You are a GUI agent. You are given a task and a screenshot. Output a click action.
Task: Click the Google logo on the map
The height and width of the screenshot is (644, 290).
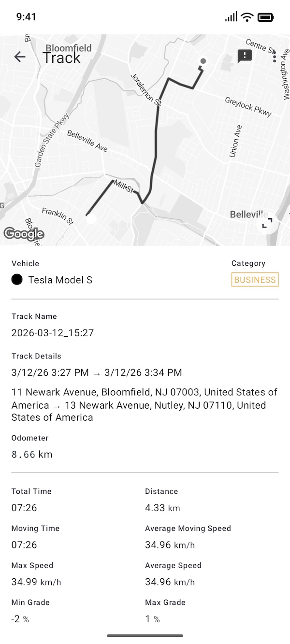pos(24,234)
